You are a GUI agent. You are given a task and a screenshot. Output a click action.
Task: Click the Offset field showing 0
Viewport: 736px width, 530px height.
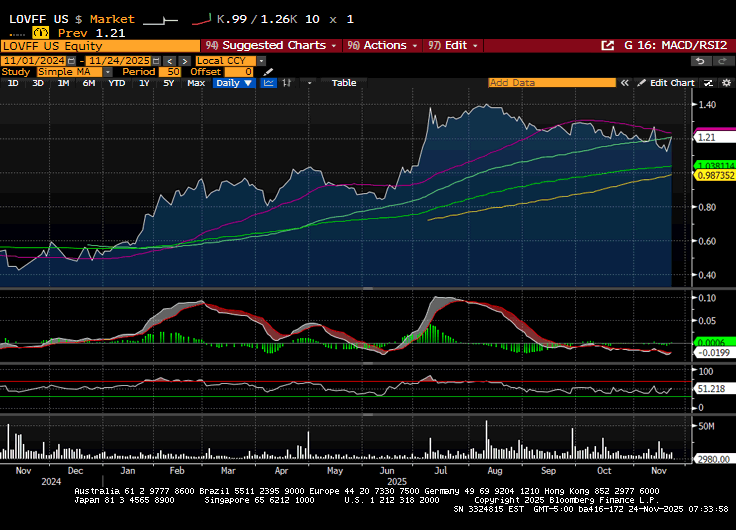click(x=239, y=72)
